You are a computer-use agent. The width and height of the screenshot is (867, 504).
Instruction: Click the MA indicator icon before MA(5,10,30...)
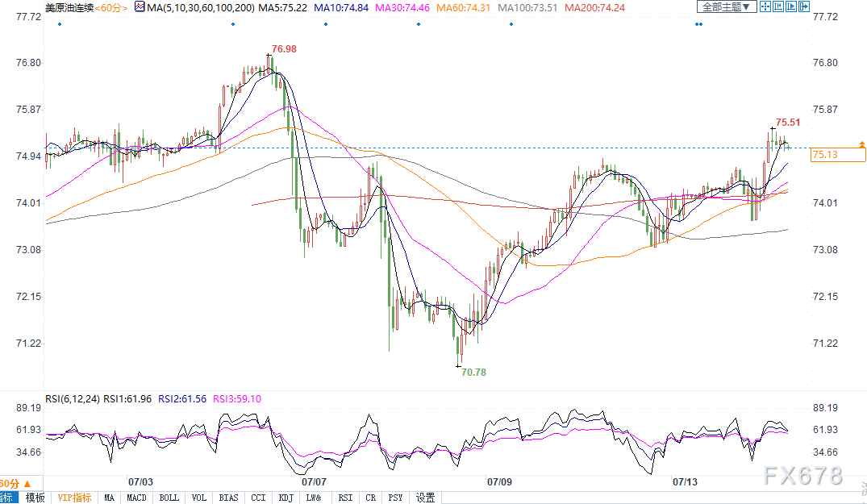tap(140, 7)
